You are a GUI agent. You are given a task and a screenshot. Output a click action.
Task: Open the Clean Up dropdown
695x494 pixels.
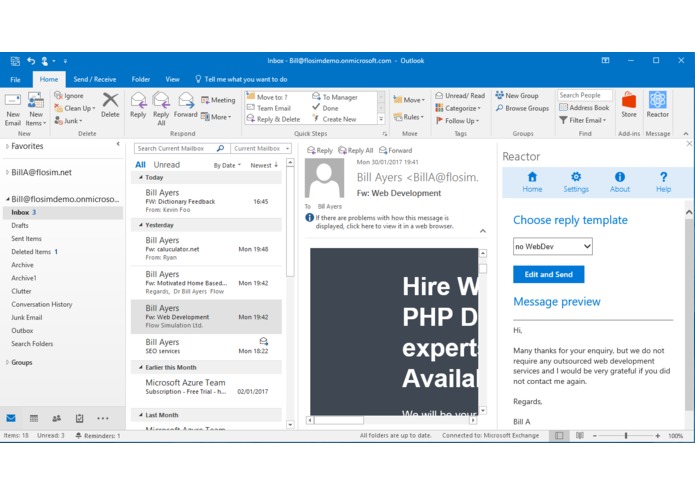pyautogui.click(x=75, y=108)
